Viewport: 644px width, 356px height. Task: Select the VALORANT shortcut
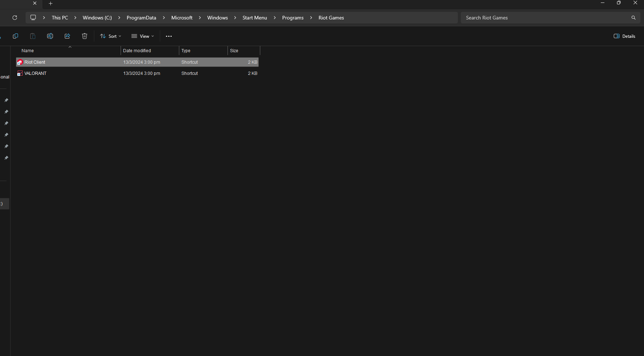[138, 73]
